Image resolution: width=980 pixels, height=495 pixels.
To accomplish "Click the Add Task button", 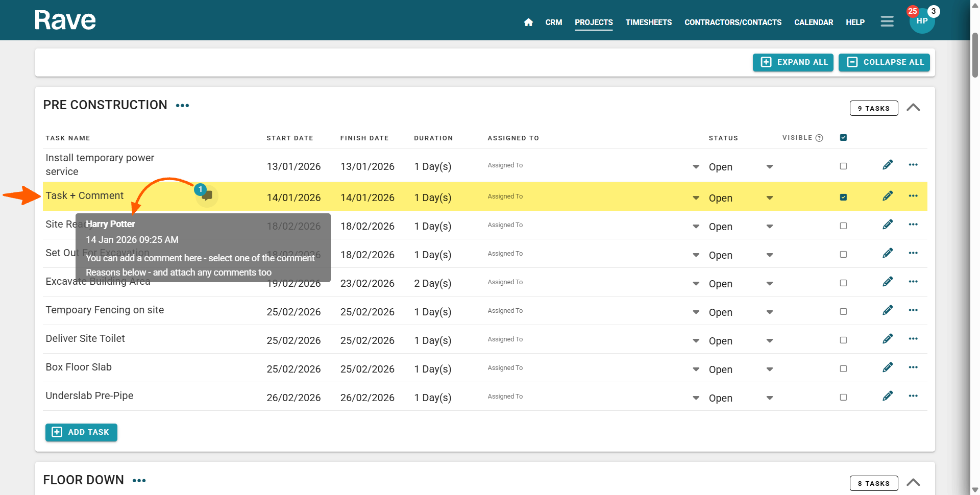I will [x=82, y=432].
